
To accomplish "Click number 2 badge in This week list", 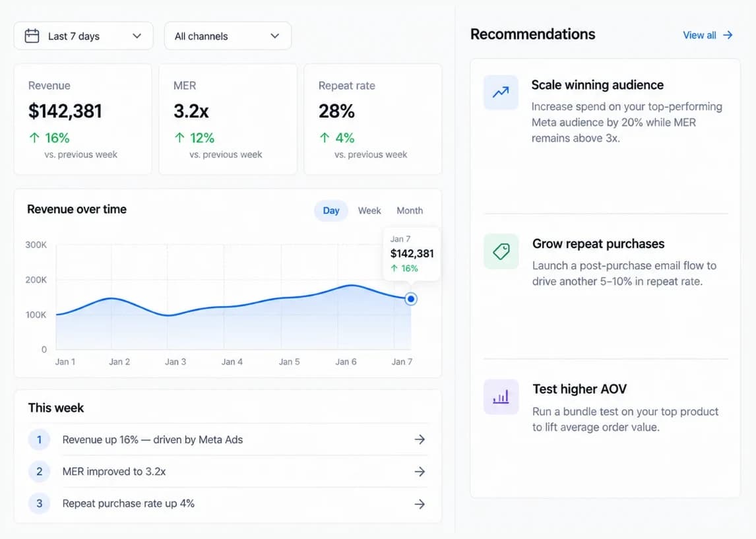I will tap(39, 471).
